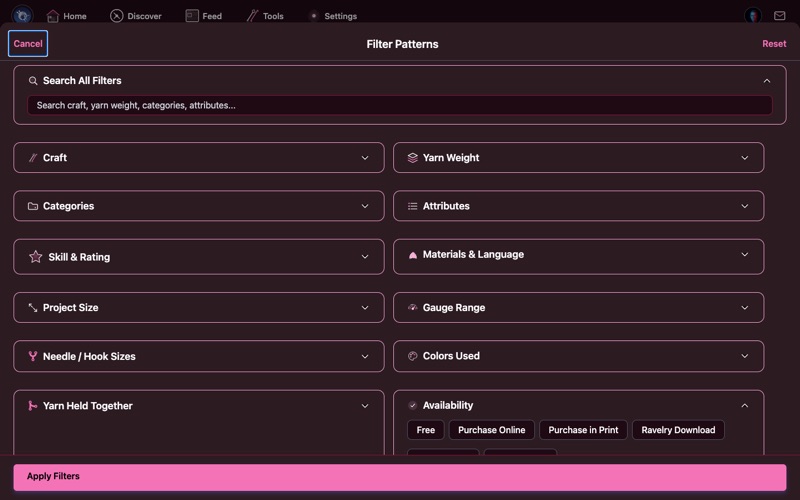The image size is (800, 500).
Task: Click the Skill & Rating star icon
Action: pos(36,257)
